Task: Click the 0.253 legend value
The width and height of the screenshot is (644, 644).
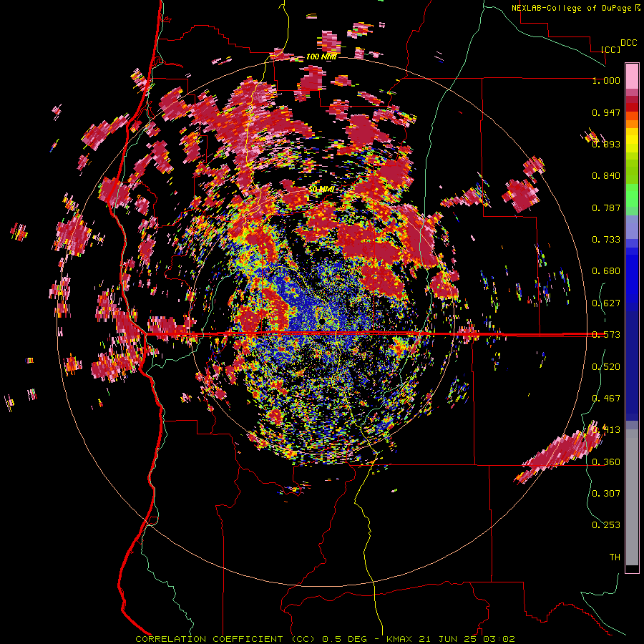Action: (x=606, y=525)
